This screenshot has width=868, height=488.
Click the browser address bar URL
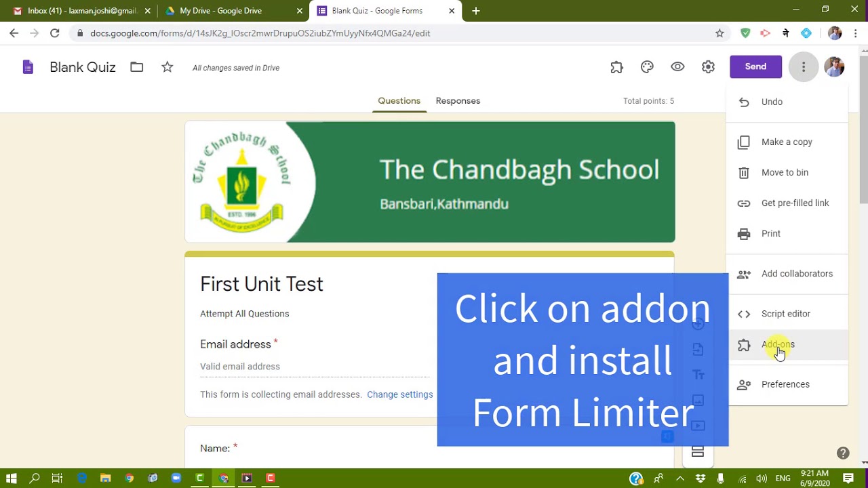click(x=260, y=33)
